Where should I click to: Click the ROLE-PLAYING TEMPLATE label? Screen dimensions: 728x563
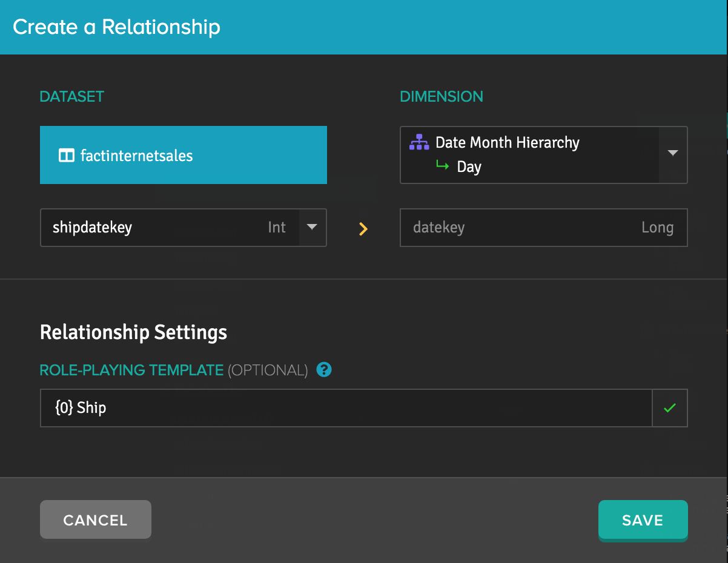coord(131,370)
